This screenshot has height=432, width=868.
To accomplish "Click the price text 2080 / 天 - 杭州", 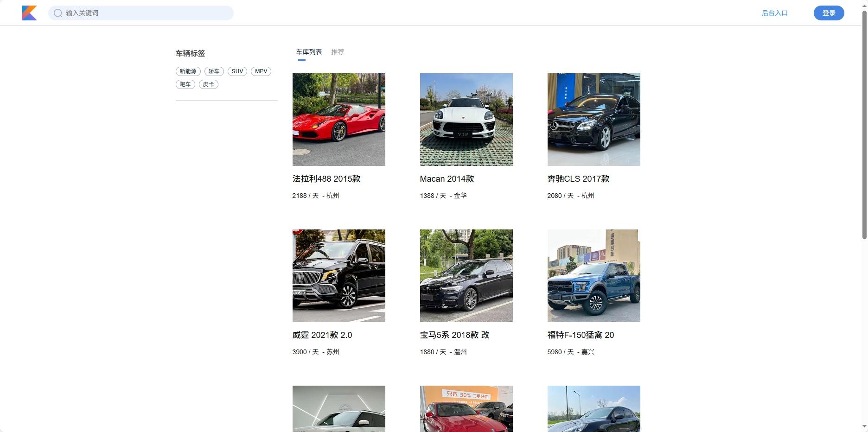I will pyautogui.click(x=571, y=196).
